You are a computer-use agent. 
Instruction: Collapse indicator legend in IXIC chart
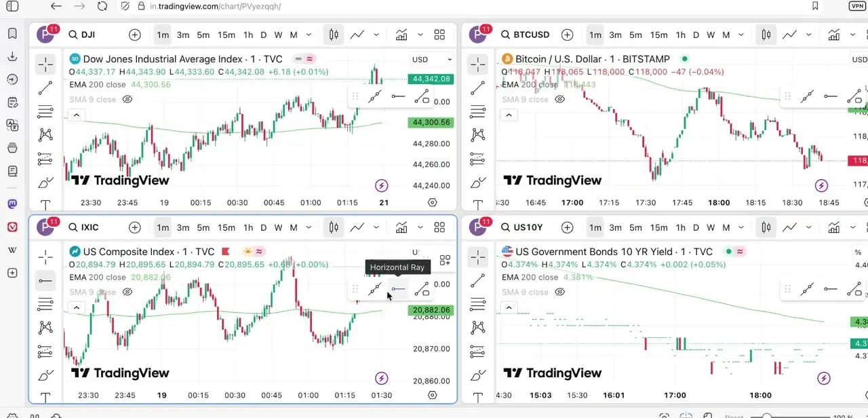[x=77, y=307]
